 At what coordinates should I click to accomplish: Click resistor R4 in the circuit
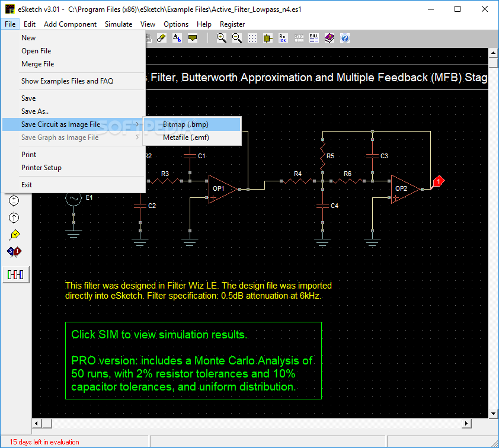(x=298, y=181)
